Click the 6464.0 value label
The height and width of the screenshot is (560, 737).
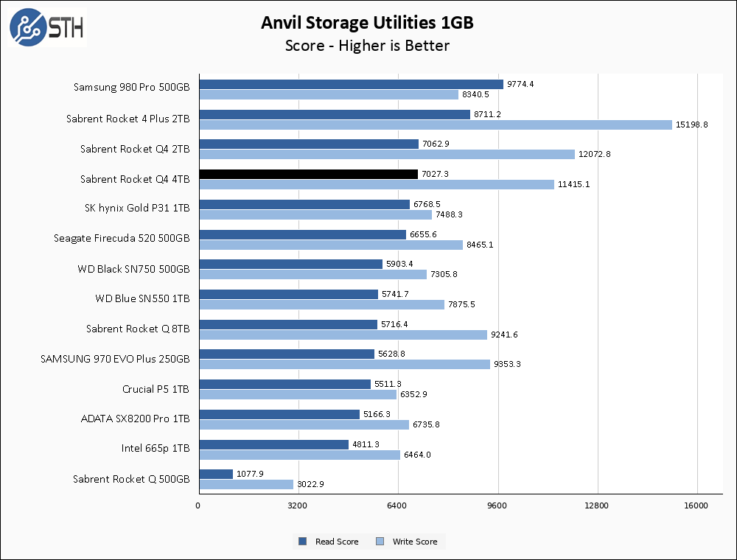click(417, 455)
